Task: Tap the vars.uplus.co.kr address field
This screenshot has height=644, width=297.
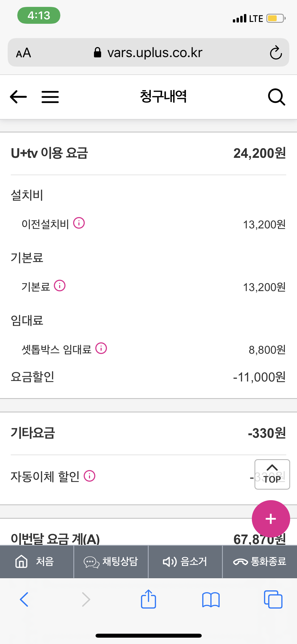Action: pyautogui.click(x=148, y=53)
